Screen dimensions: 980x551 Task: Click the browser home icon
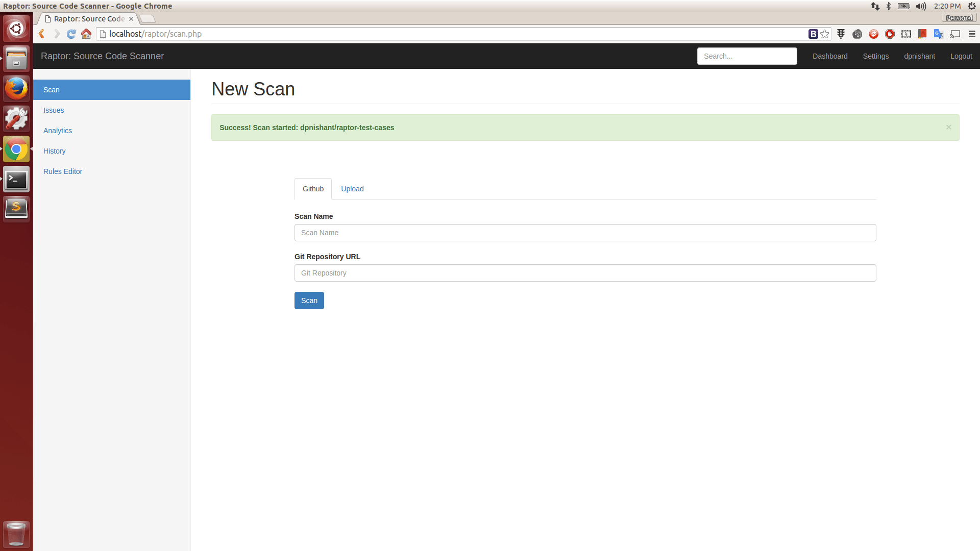pos(86,34)
